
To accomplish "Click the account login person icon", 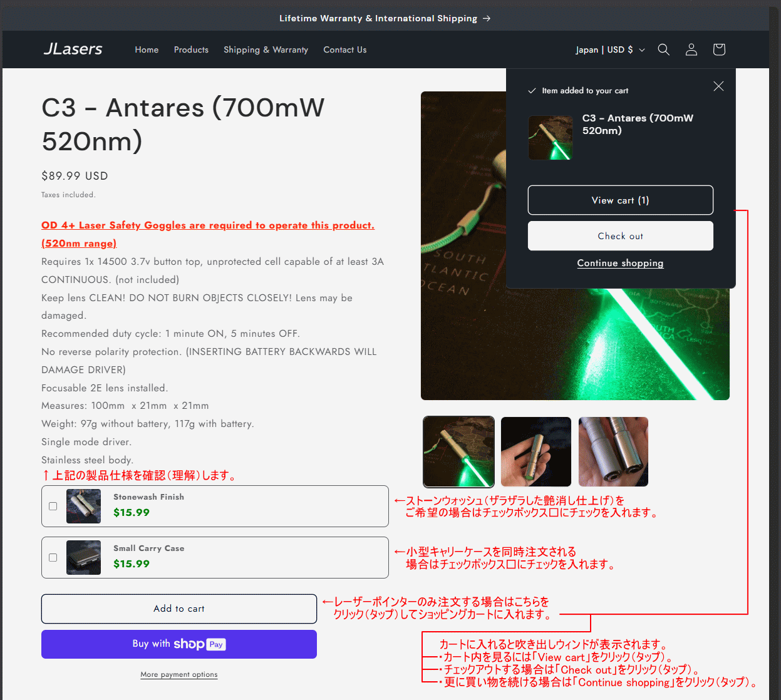I will (691, 49).
